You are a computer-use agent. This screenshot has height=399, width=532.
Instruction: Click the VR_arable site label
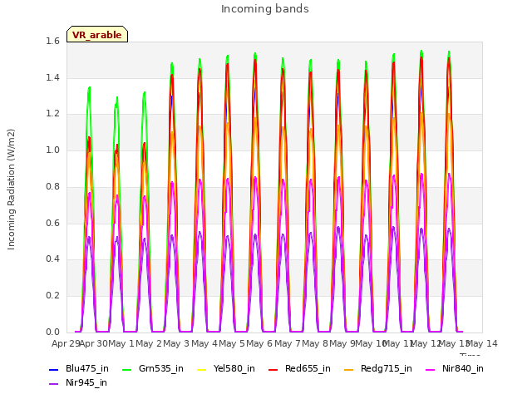(97, 35)
